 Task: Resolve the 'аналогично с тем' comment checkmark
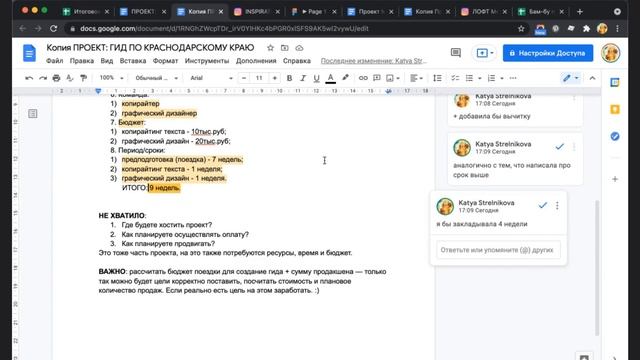point(560,147)
